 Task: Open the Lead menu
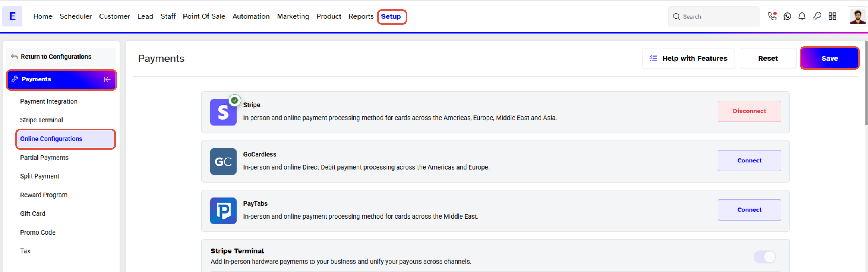point(145,16)
